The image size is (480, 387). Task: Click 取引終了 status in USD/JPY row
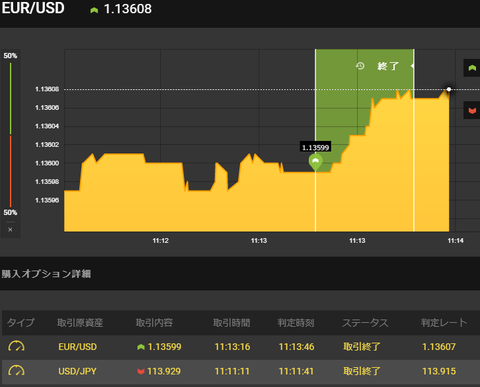[x=362, y=371]
